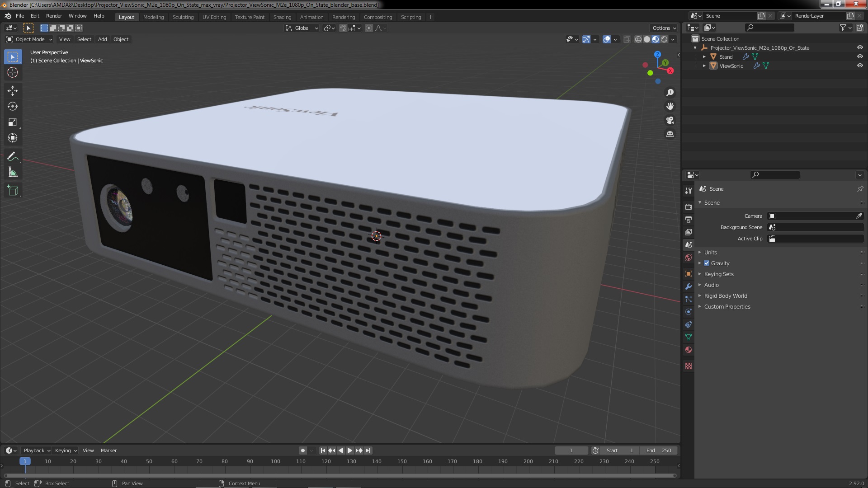The width and height of the screenshot is (868, 488).
Task: Click the current frame number field
Action: pos(571,450)
